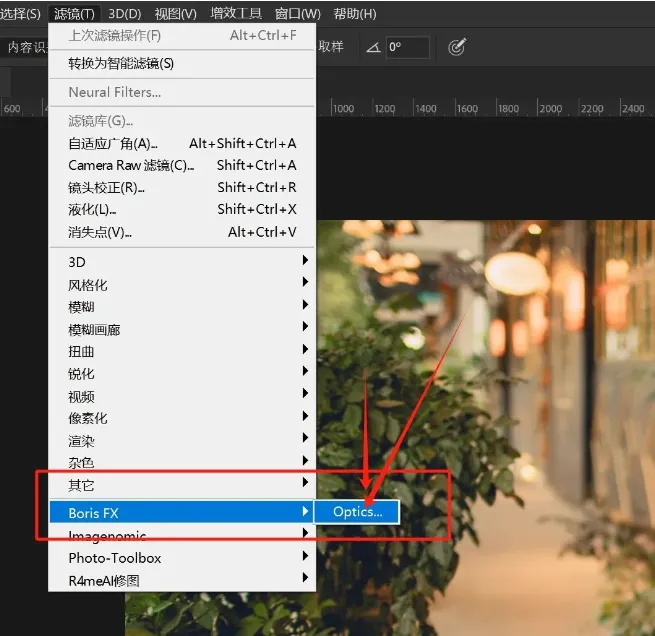The image size is (655, 636).
Task: Expand the R4meAI修图 submenu
Action: [x=182, y=580]
